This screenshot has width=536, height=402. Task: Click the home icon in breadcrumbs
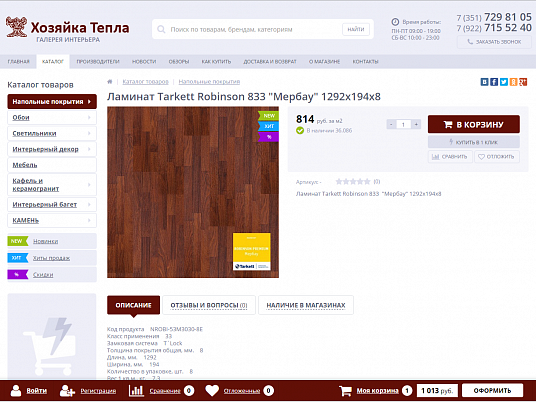click(x=110, y=82)
